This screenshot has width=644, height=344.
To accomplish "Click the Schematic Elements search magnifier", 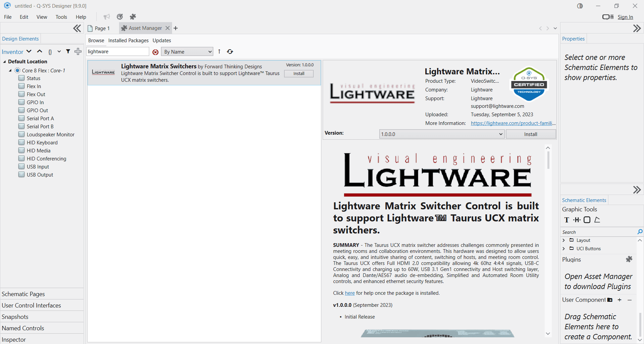I will (x=640, y=232).
